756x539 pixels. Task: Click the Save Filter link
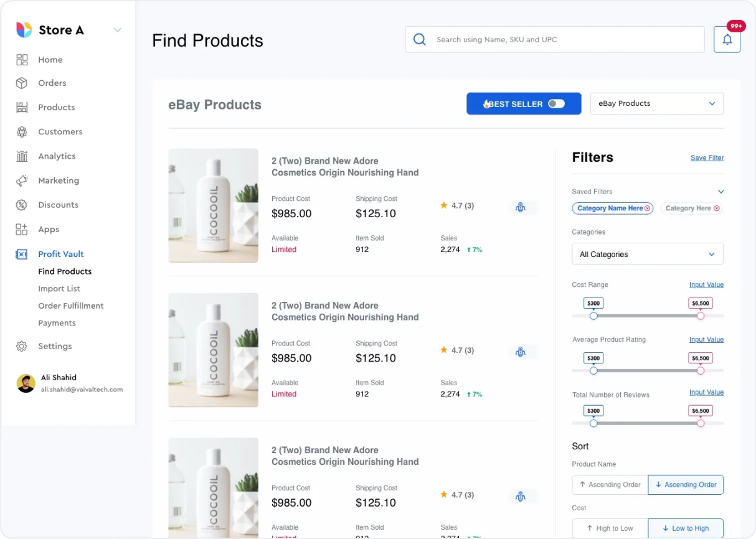707,157
